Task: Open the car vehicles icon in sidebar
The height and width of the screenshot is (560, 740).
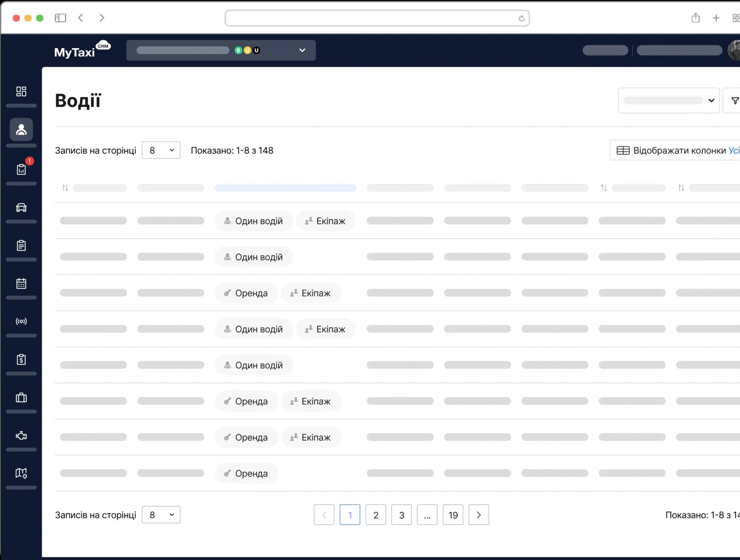Action: 21,208
